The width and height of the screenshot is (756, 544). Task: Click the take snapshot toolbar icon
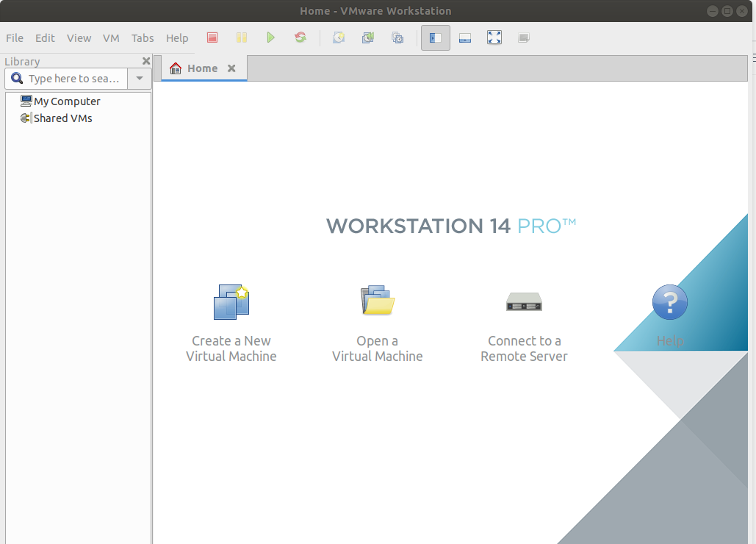[339, 37]
